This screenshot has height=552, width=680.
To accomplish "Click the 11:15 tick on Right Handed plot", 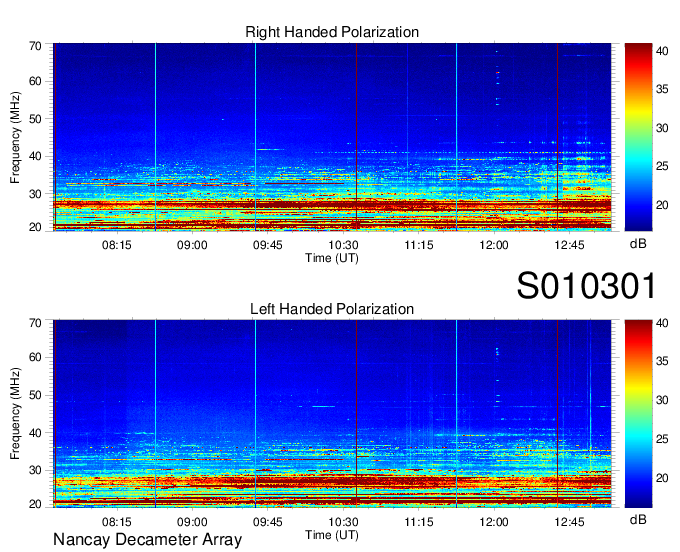I will click(419, 245).
